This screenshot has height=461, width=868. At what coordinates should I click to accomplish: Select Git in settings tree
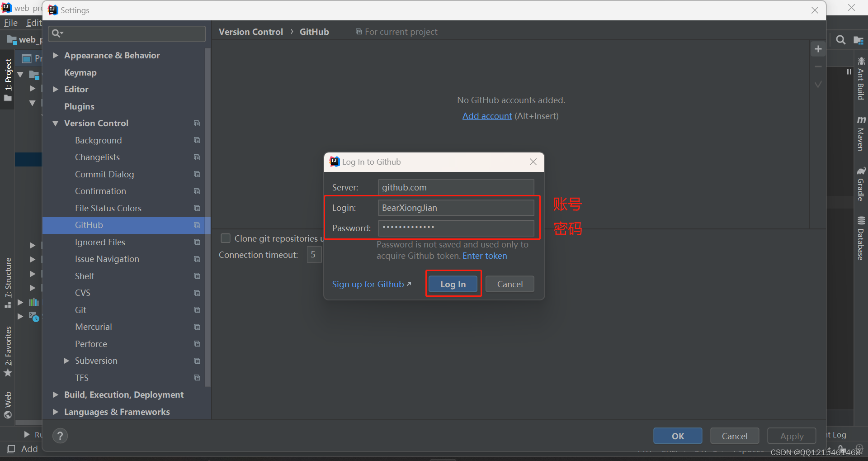80,310
